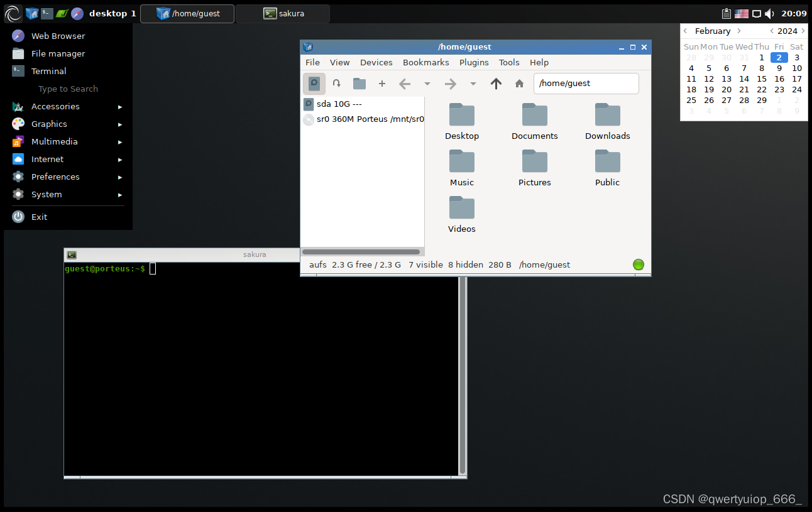Expand the forward-history dropdown arrow
This screenshot has width=812, height=512.
473,83
